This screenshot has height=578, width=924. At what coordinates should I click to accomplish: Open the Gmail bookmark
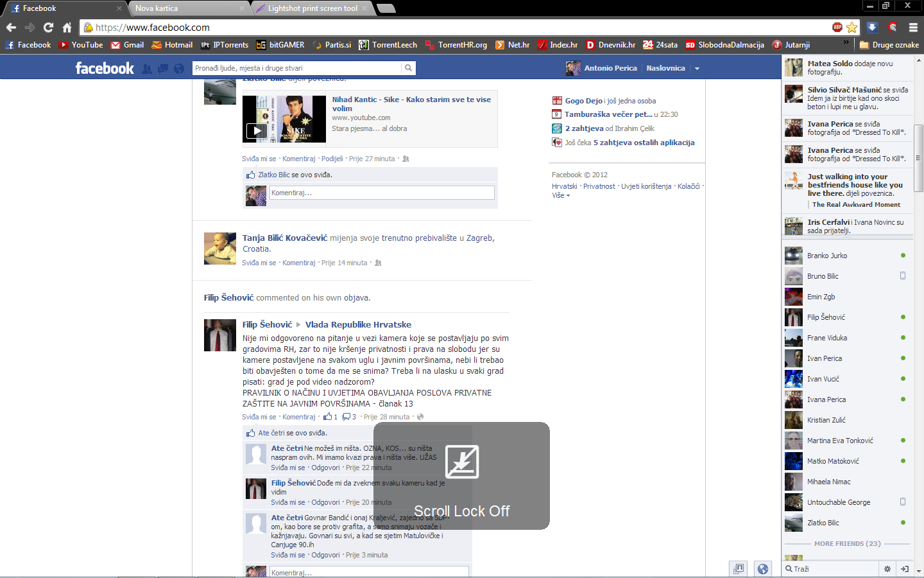(x=127, y=45)
